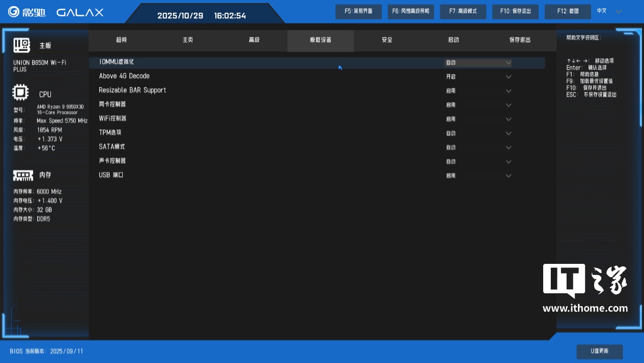
Task: Click the F5 简易界面 button
Action: [x=358, y=12]
